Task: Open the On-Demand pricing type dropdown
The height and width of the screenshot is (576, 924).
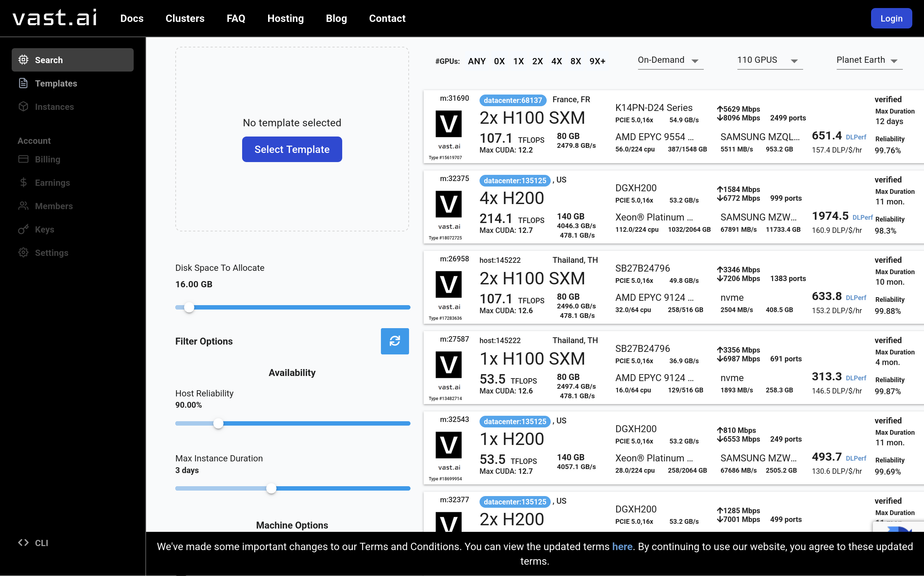Action: click(670, 60)
